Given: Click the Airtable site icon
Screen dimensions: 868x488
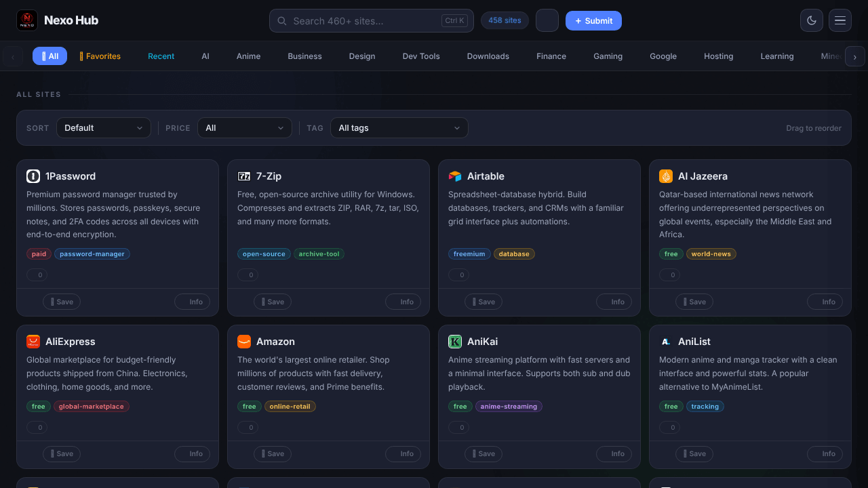Looking at the screenshot, I should coord(455,176).
